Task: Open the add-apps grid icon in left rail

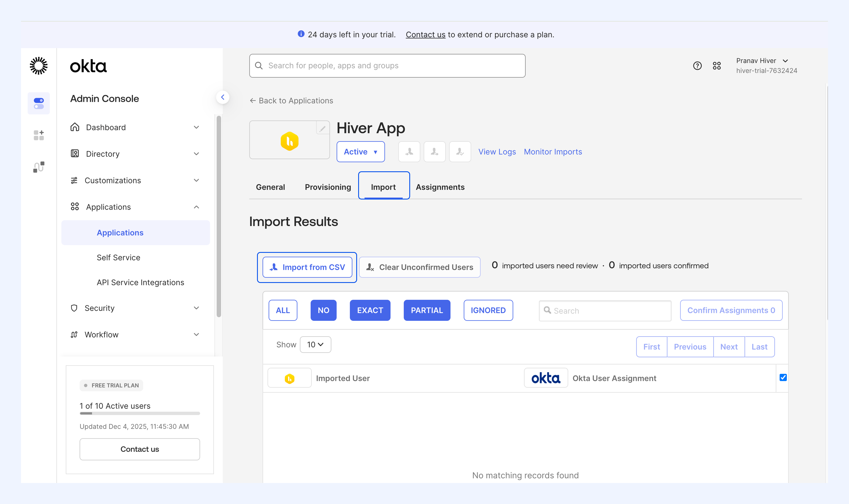Action: coord(39,135)
